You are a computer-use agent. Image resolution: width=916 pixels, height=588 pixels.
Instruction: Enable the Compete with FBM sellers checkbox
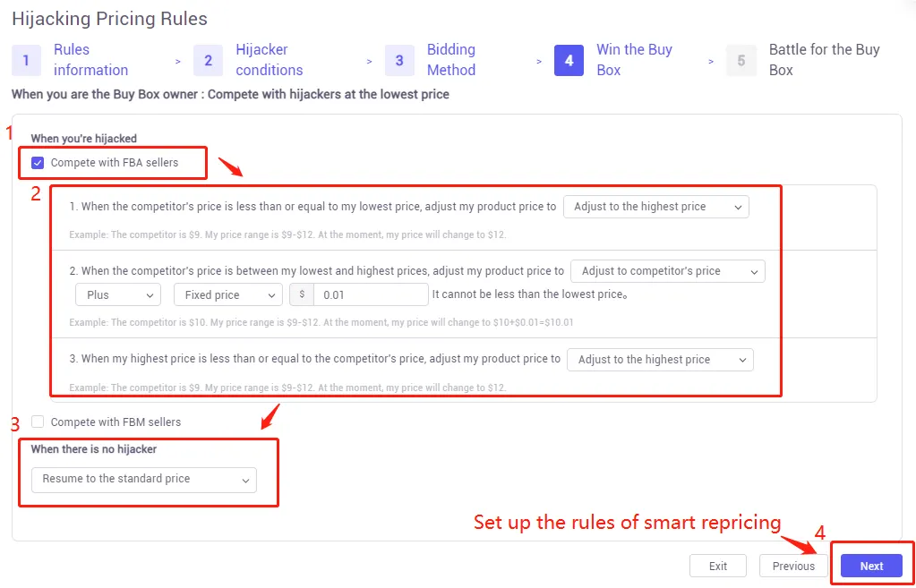(x=37, y=421)
